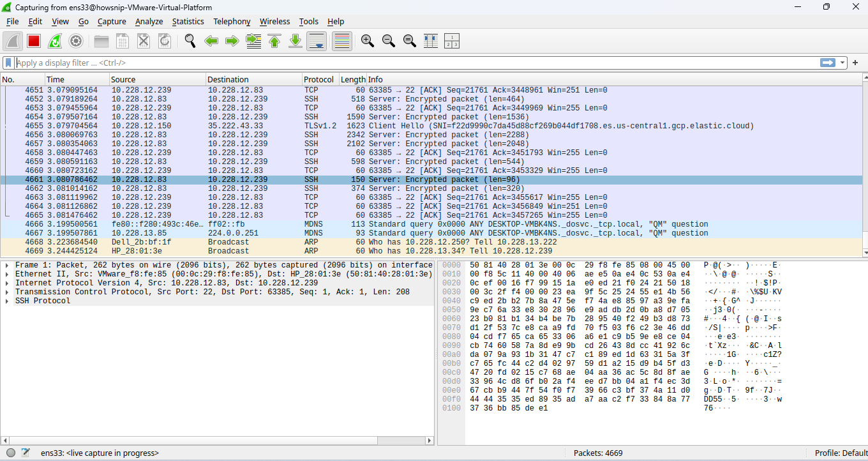Sort packets by Protocol column header
868x461 pixels.
pos(320,79)
